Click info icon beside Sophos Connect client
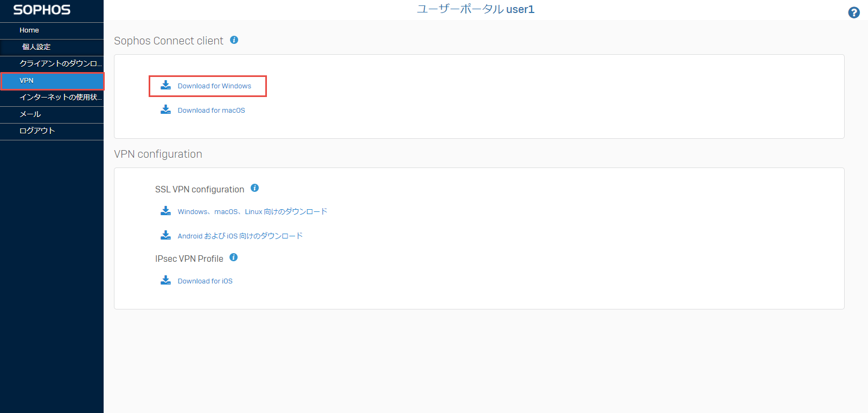This screenshot has width=868, height=413. click(234, 40)
